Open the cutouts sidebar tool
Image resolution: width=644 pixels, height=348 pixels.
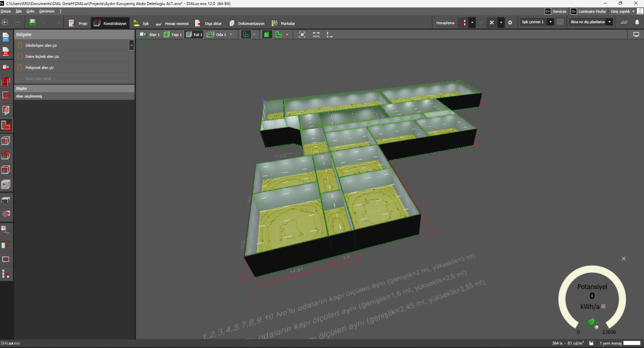tap(6, 184)
